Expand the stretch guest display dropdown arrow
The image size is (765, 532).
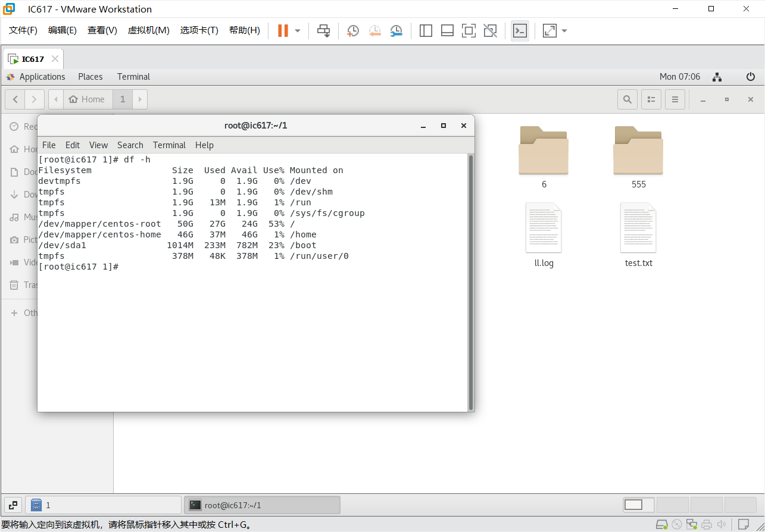click(x=564, y=31)
